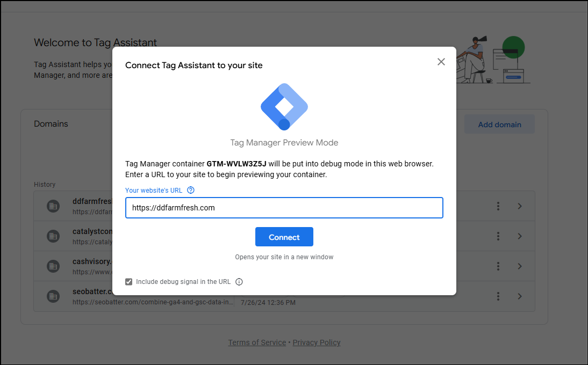This screenshot has height=365, width=588.
Task: Open the three-dot menu for cashvisory row
Action: pyautogui.click(x=498, y=266)
